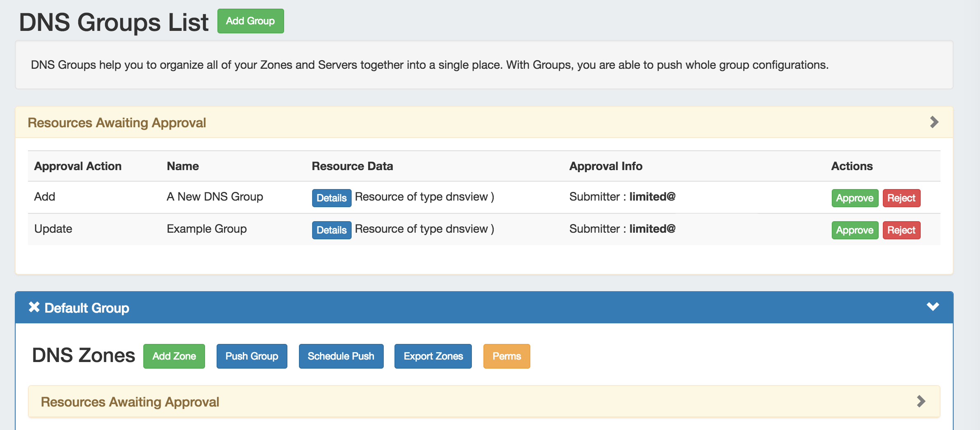
Task: Collapse the Default Group panel chevron
Action: (x=933, y=307)
